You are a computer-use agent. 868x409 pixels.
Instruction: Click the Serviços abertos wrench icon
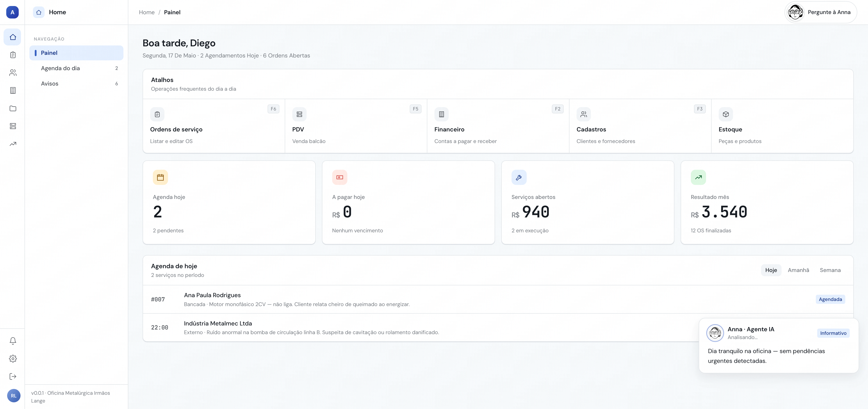click(x=519, y=178)
